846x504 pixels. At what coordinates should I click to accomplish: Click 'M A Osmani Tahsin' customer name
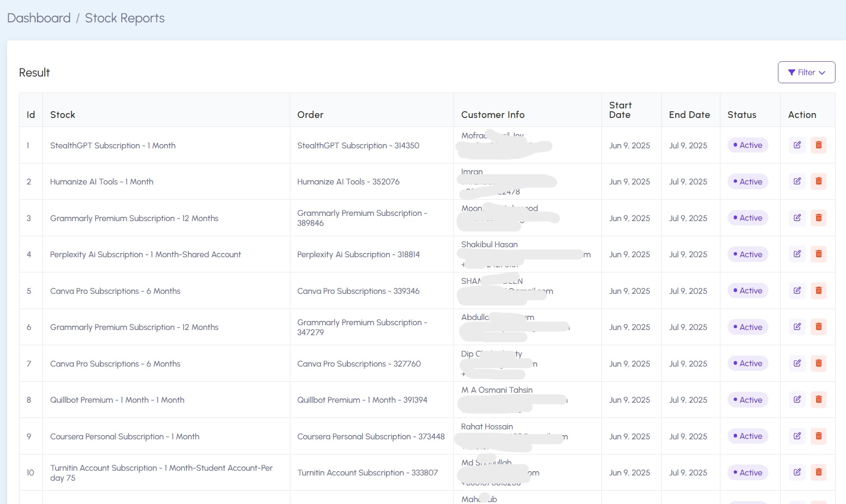click(x=497, y=390)
